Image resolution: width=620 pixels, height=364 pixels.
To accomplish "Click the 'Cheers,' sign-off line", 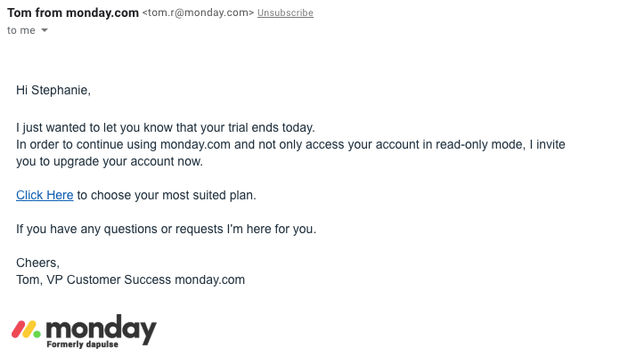I will [x=37, y=263].
